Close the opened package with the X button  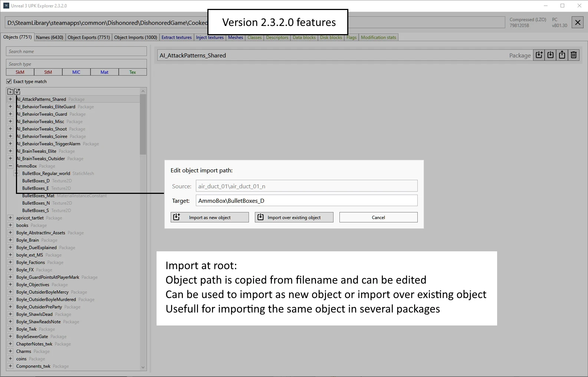[x=578, y=23]
